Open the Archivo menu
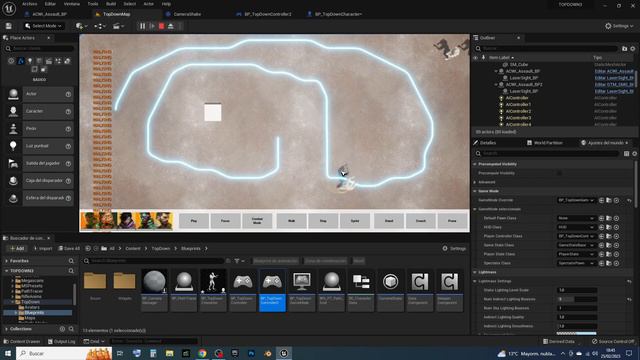The width and height of the screenshot is (640, 360). click(x=29, y=4)
